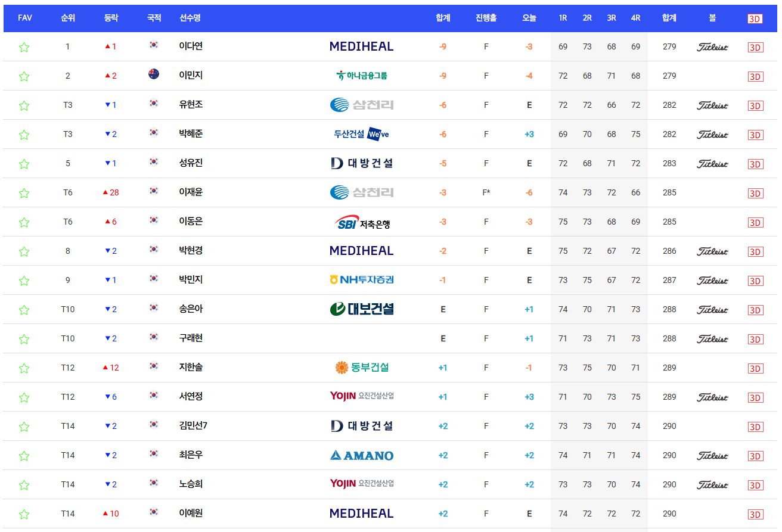Click the SBI저축은행 logo for 이동은
The height and width of the screenshot is (532, 782).
point(361,222)
